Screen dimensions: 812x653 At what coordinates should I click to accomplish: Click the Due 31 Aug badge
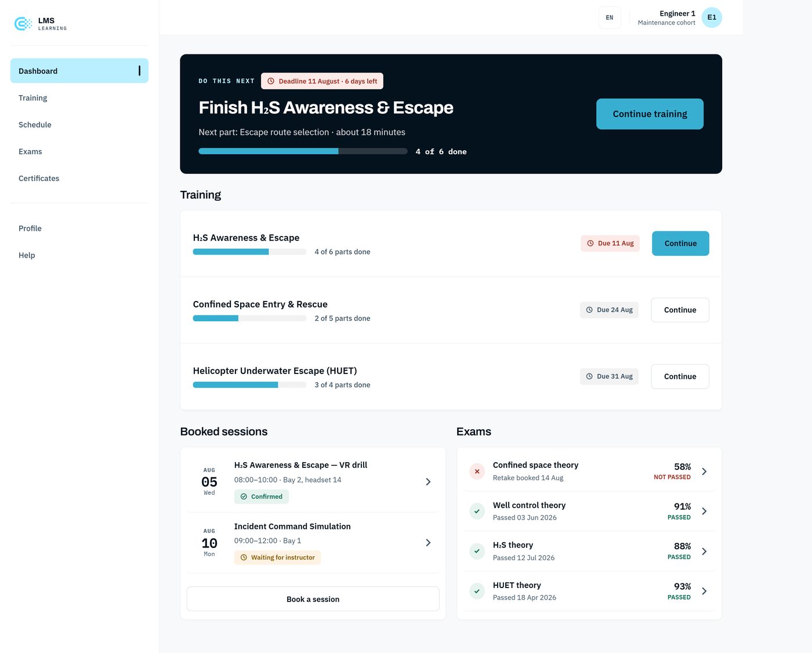[609, 376]
